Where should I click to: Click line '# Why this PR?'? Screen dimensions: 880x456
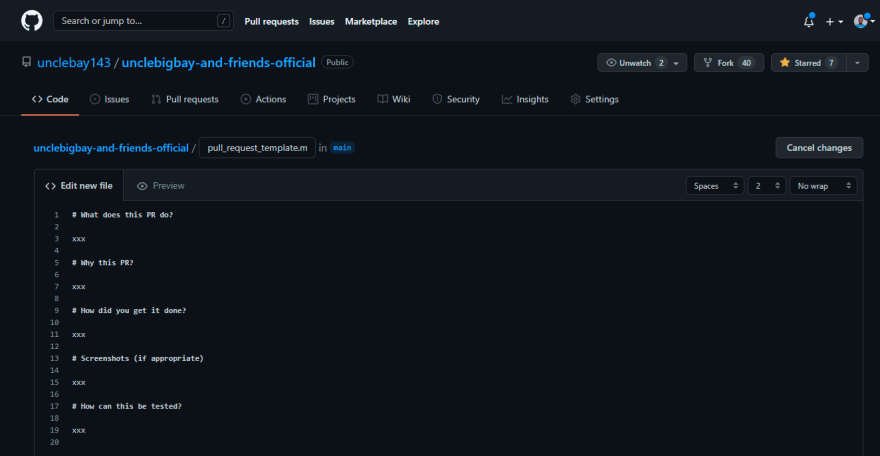click(103, 262)
